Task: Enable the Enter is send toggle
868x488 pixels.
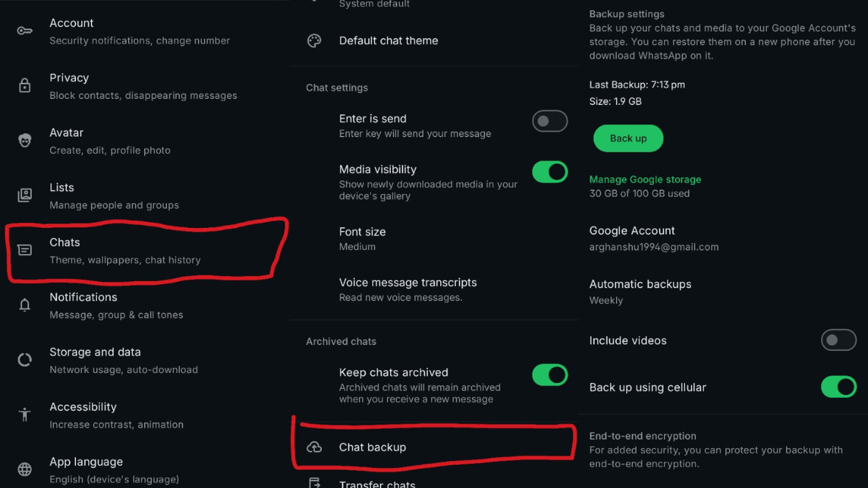Action: click(549, 121)
